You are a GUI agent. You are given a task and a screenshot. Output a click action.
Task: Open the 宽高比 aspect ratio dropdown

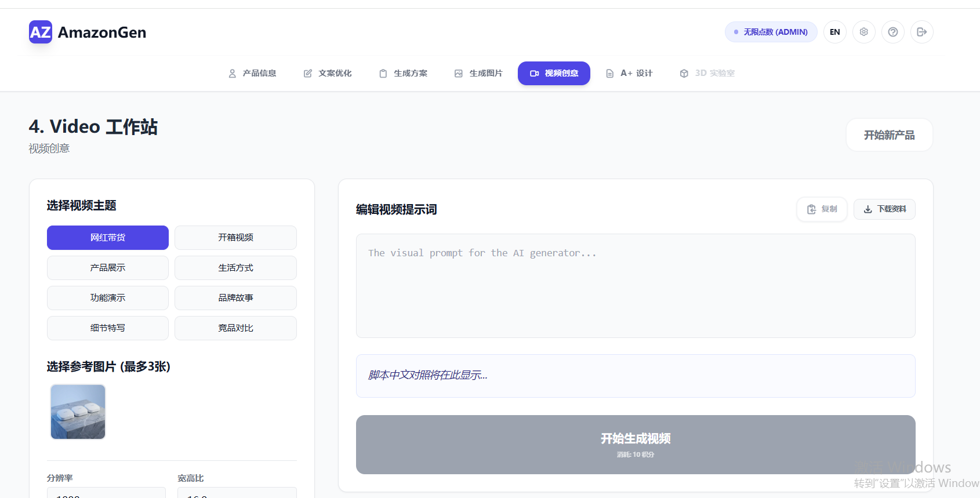pyautogui.click(x=237, y=493)
